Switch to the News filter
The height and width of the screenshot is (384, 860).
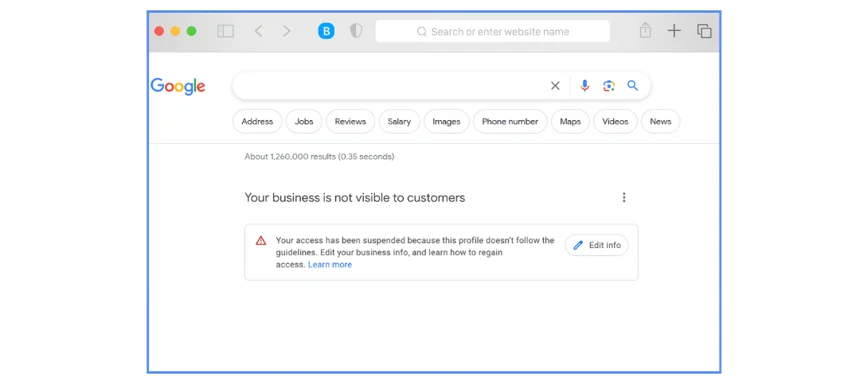pyautogui.click(x=661, y=122)
